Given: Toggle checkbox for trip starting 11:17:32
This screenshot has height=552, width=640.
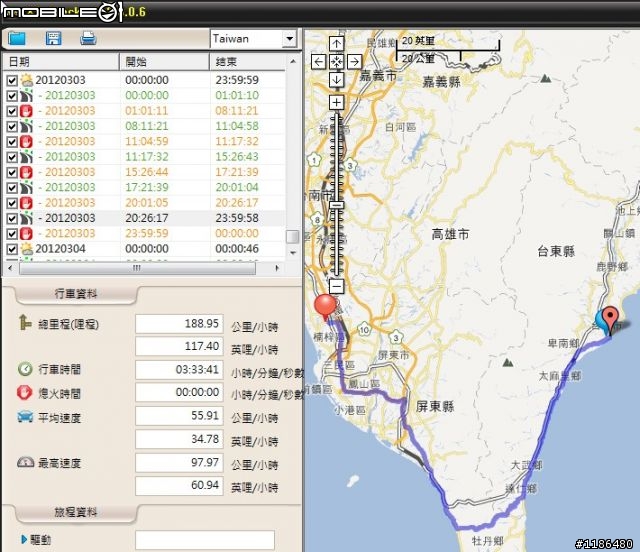Looking at the screenshot, I should pyautogui.click(x=12, y=157).
